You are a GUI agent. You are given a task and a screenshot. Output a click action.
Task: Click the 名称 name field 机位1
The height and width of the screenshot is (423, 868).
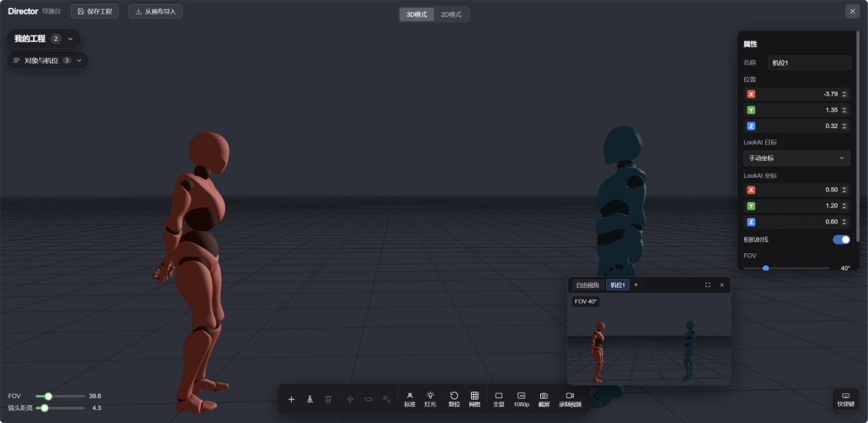[x=810, y=63]
